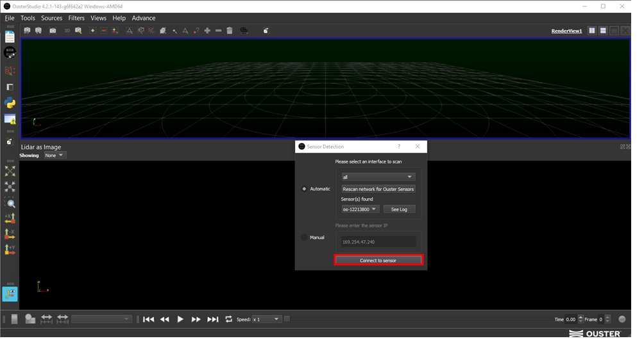Open the Sources menu
Image resolution: width=644 pixels, height=350 pixels.
pyautogui.click(x=52, y=18)
